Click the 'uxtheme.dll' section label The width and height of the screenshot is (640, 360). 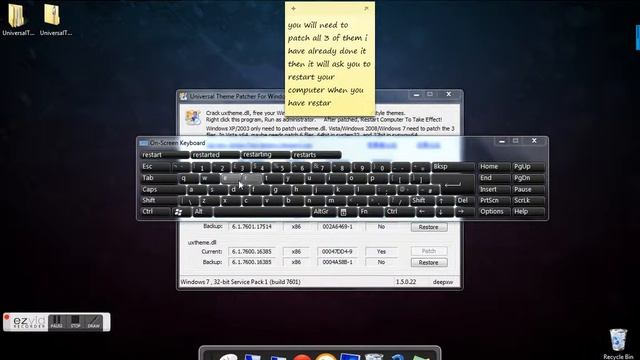coord(202,242)
